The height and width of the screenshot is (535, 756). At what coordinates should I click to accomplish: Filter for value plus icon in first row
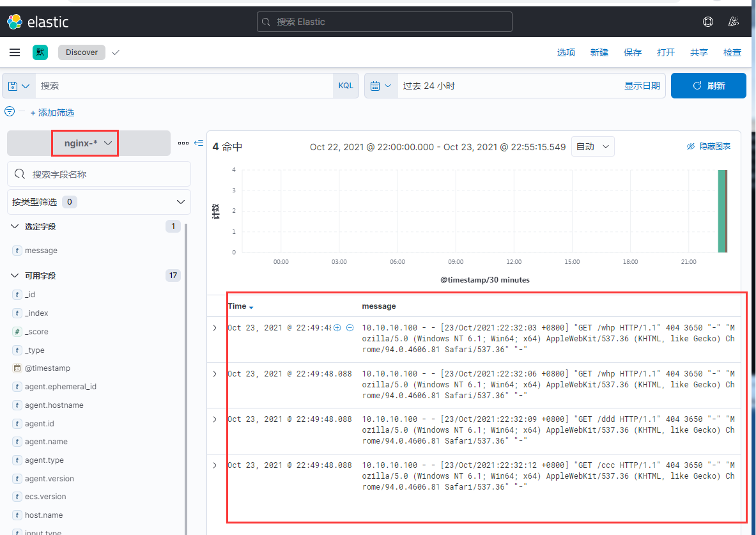(337, 327)
